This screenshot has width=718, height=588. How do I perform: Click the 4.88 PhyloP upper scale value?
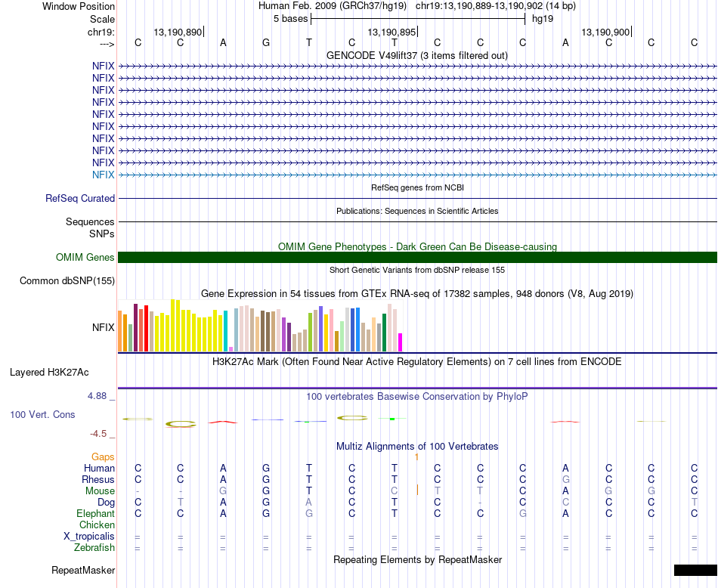[x=97, y=396]
